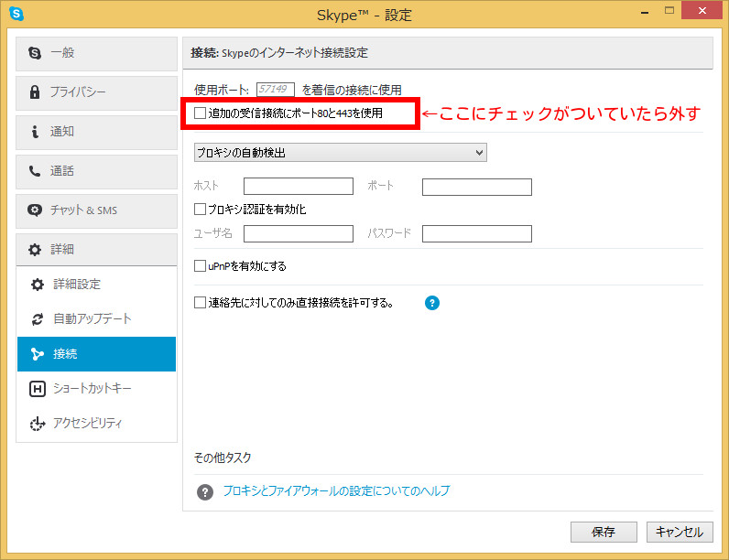Click the パスワード input field

pyautogui.click(x=477, y=233)
